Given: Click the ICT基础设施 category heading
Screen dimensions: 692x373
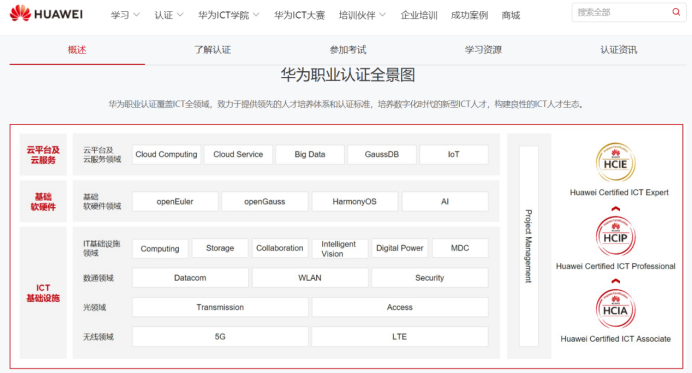Looking at the screenshot, I should (x=43, y=293).
